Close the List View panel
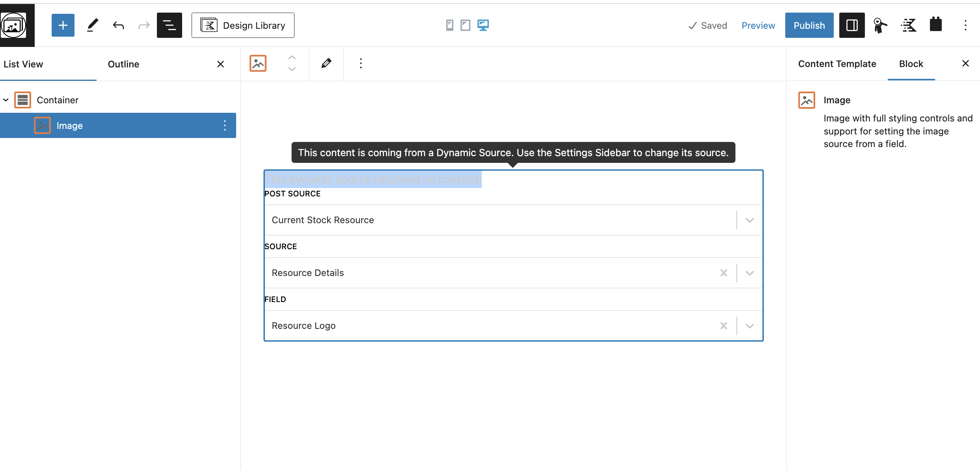 (x=221, y=64)
